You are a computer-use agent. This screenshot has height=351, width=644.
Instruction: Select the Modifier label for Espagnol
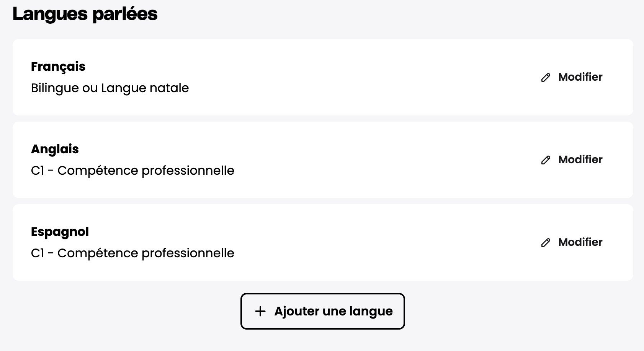pyautogui.click(x=580, y=242)
